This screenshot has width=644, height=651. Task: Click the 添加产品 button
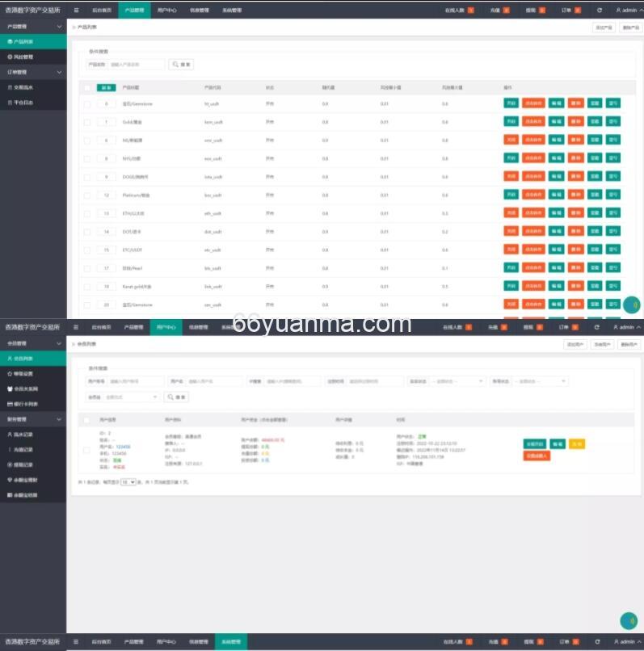(x=603, y=27)
